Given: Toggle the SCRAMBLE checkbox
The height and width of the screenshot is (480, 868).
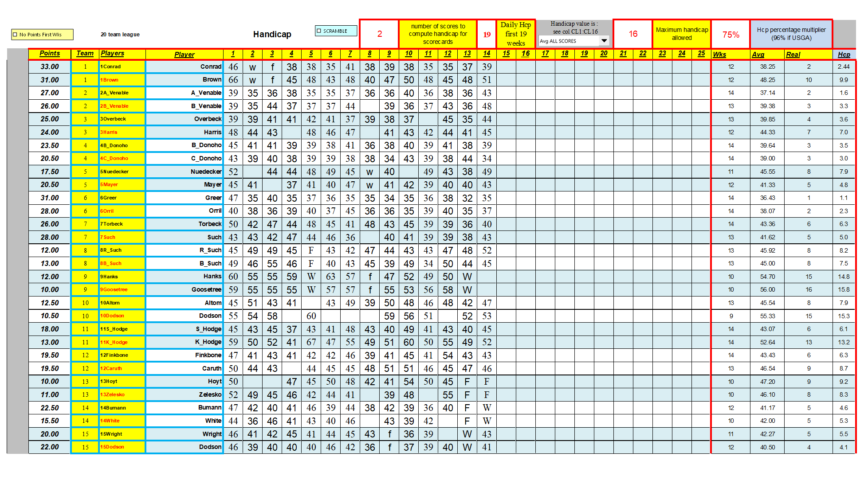Looking at the screenshot, I should tap(319, 31).
